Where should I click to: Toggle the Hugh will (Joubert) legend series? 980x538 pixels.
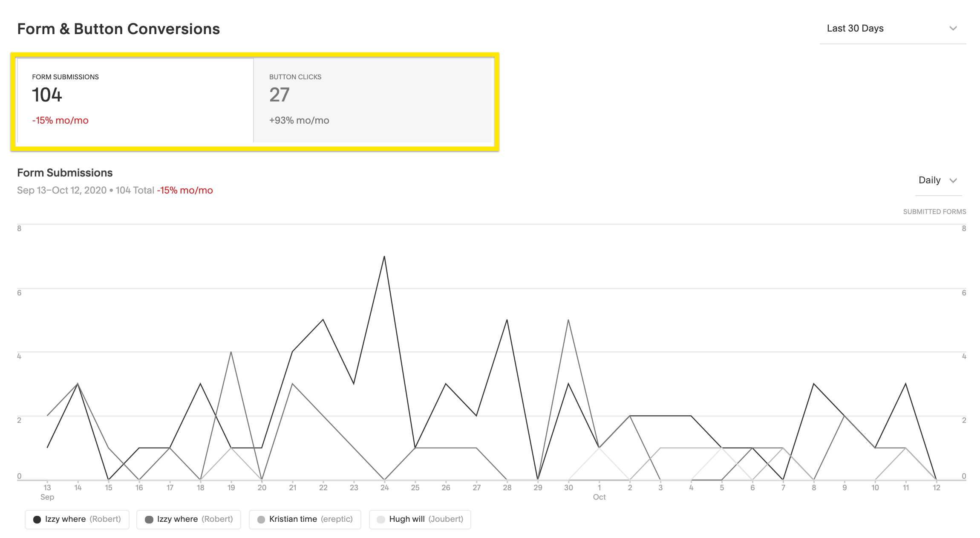pos(420,519)
